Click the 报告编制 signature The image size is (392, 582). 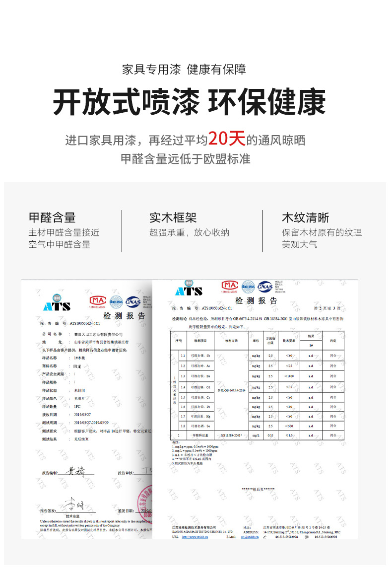point(75,471)
